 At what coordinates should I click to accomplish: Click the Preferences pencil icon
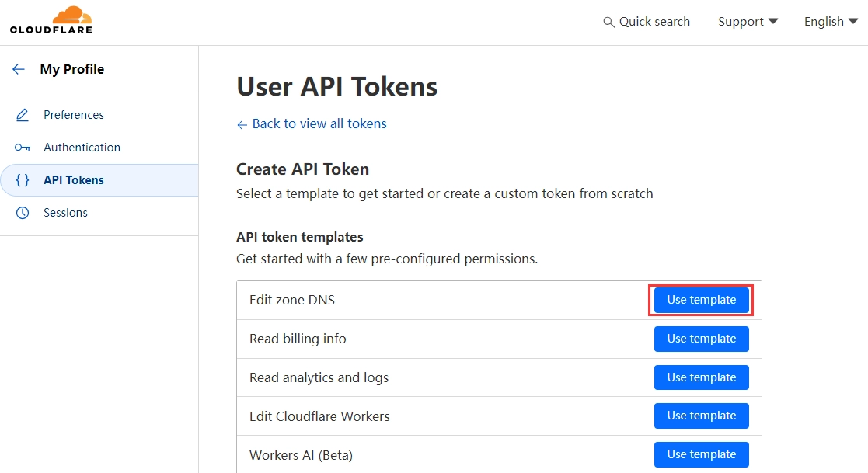point(23,115)
